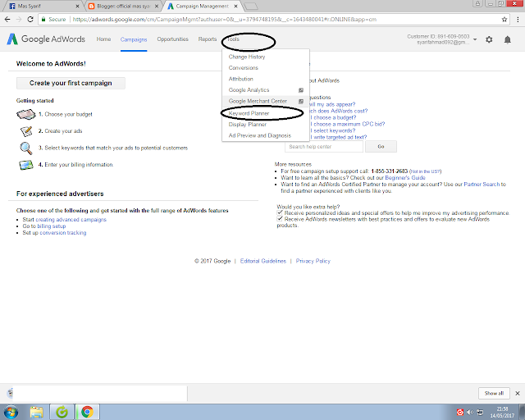Switch to Mas Syarif Facebook tab
Image resolution: width=525 pixels, height=420 pixels.
pyautogui.click(x=43, y=6)
